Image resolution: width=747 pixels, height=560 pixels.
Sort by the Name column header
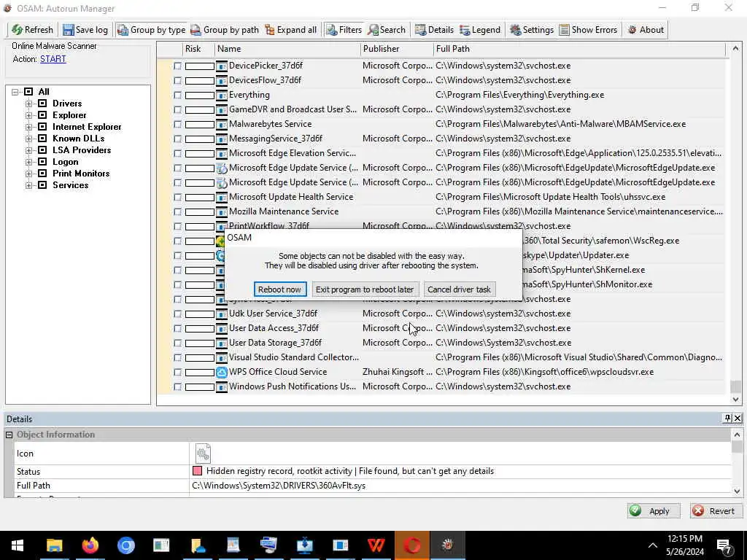tap(287, 49)
